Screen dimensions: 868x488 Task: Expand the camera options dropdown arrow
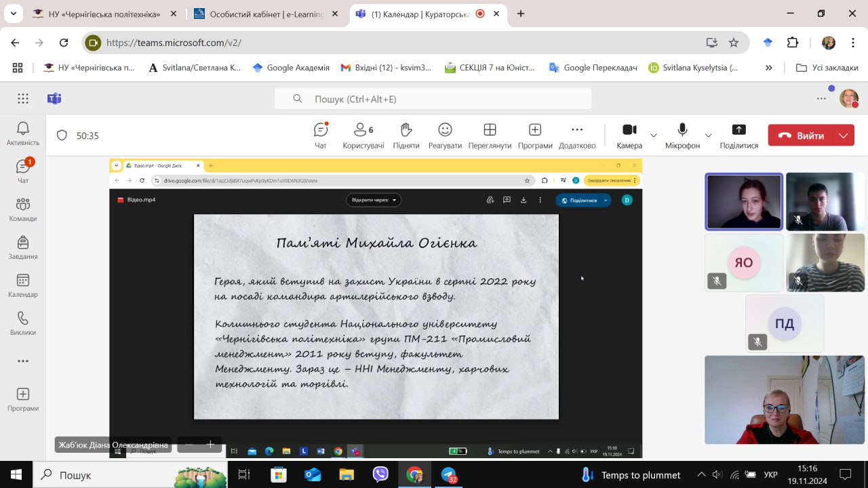tap(654, 136)
